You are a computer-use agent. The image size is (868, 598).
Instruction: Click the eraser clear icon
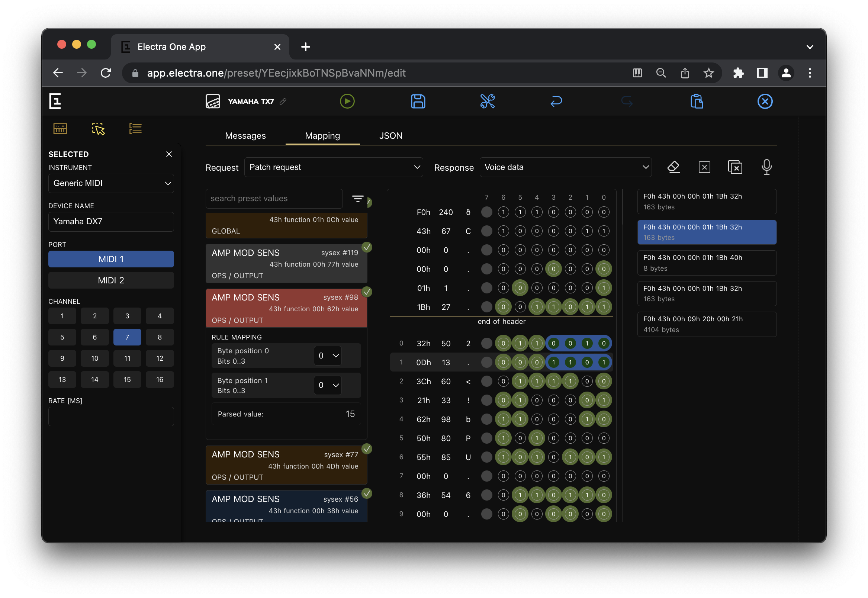tap(673, 167)
